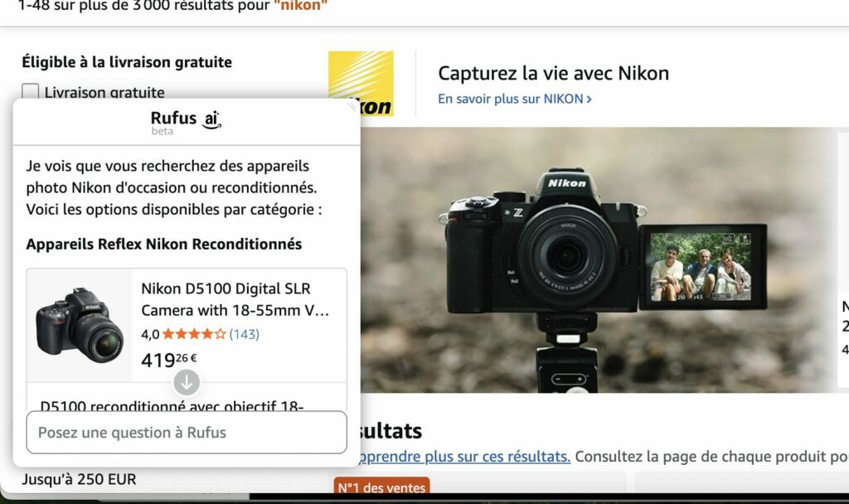849x504 pixels.
Task: Click into Posez une question à Rufus field
Action: [x=187, y=432]
